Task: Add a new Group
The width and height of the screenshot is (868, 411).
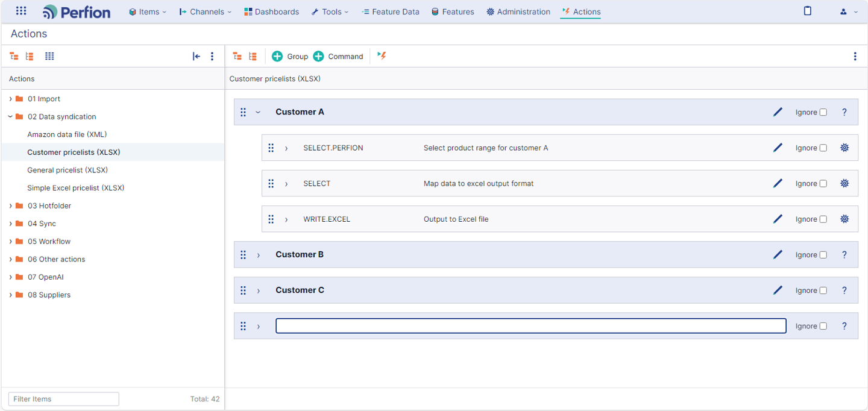Action: (290, 56)
